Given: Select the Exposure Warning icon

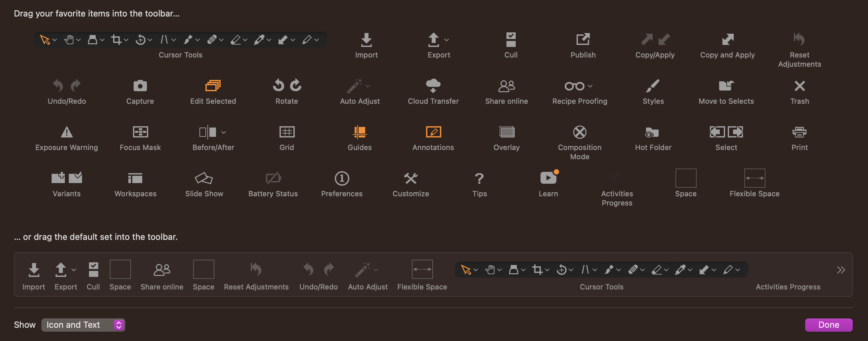Looking at the screenshot, I should coord(67,132).
